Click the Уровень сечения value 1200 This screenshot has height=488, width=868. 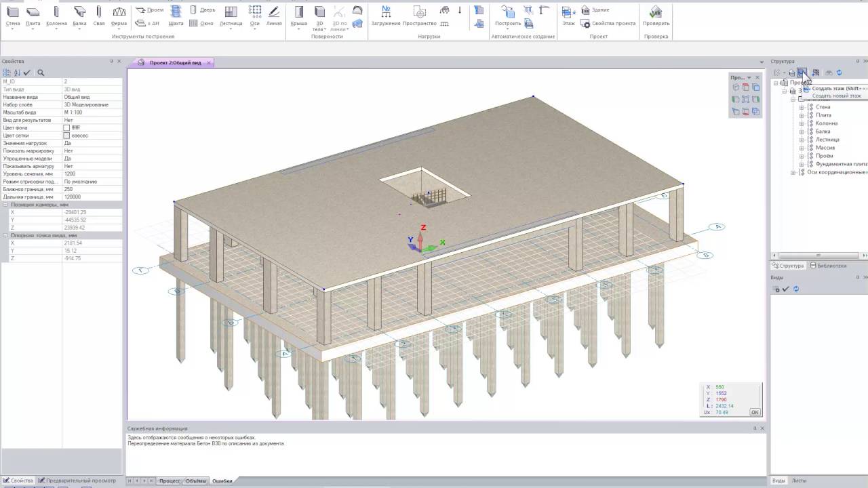click(x=92, y=174)
